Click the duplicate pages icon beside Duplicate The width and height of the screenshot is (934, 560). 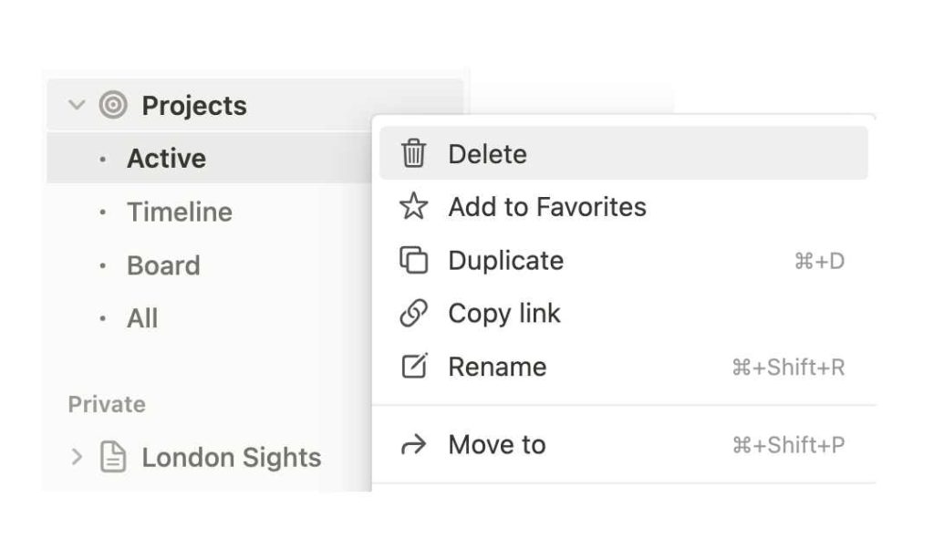click(x=413, y=261)
